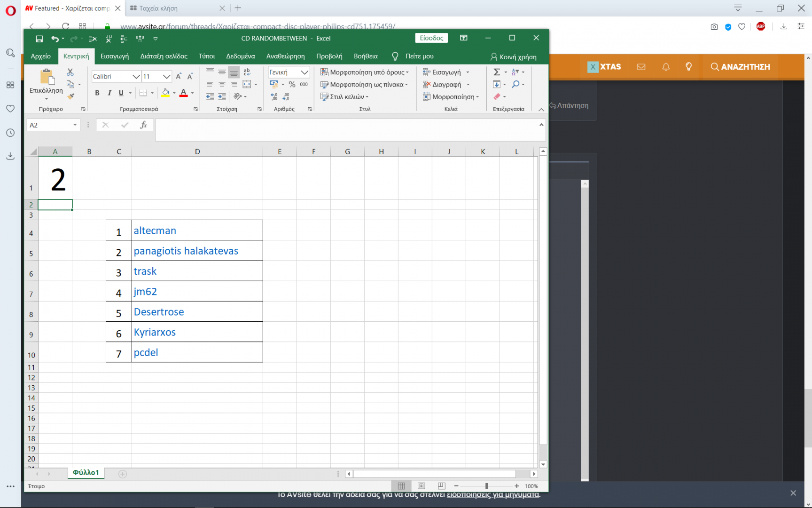
Task: Switch to the Δεδομένα ribbon tab
Action: pyautogui.click(x=240, y=56)
